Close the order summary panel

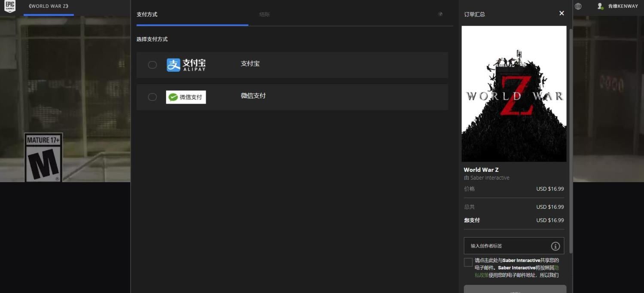tap(562, 13)
